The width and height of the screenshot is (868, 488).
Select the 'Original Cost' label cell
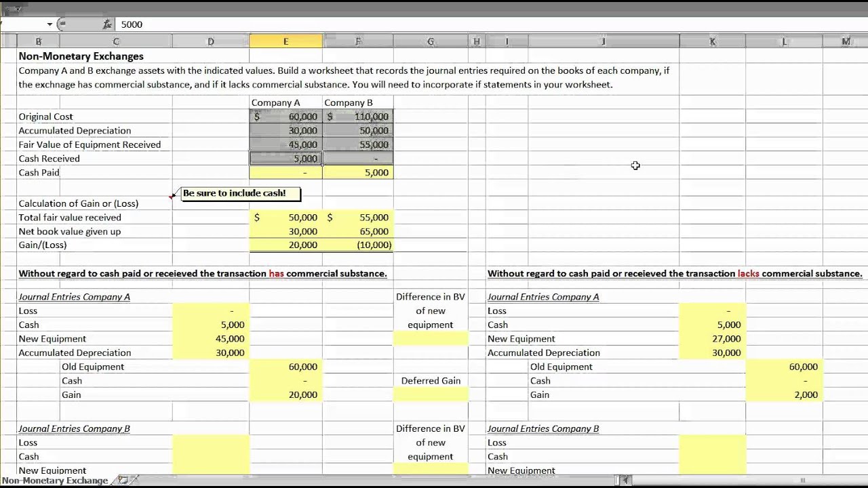coord(45,117)
